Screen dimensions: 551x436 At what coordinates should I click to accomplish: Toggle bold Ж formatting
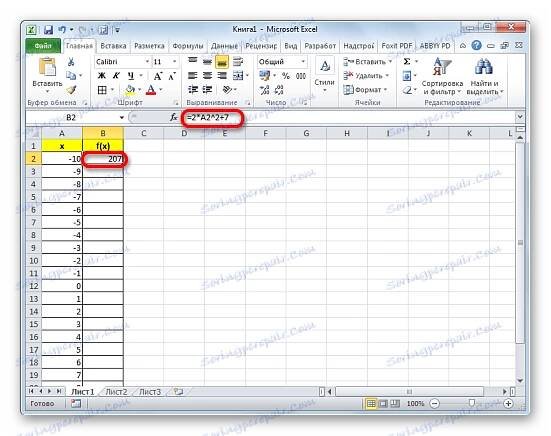(102, 76)
